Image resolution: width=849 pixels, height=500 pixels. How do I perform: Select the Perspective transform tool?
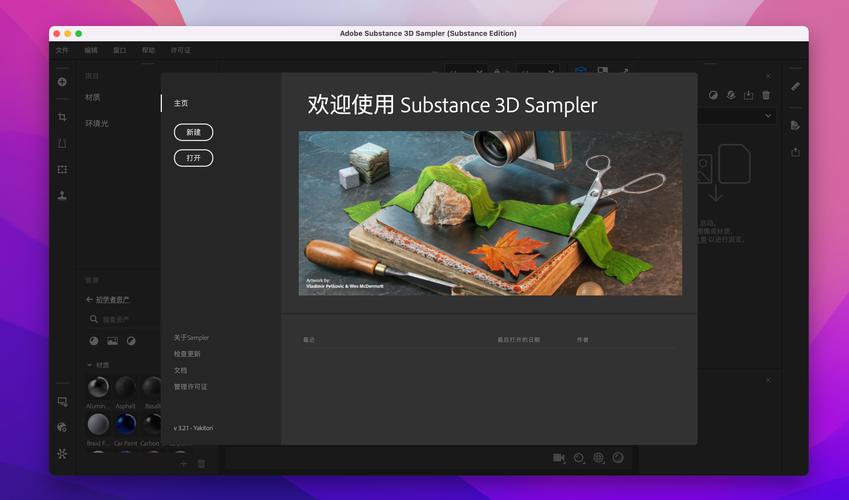tap(62, 143)
